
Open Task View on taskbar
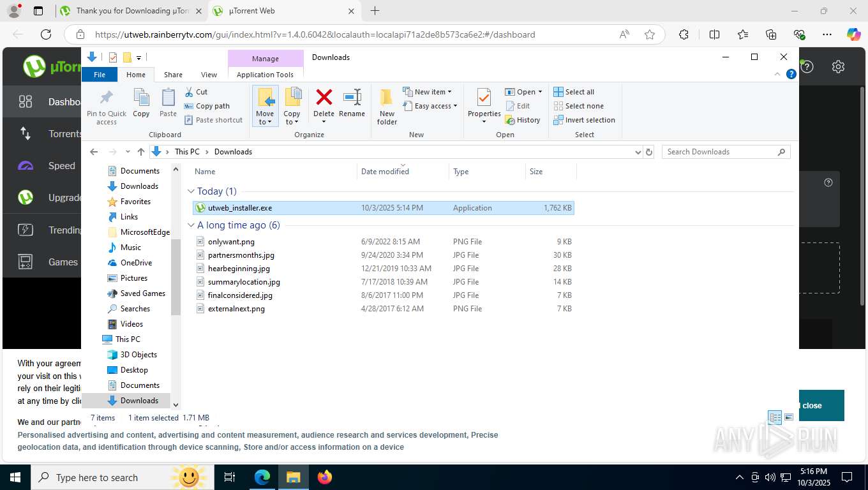230,477
